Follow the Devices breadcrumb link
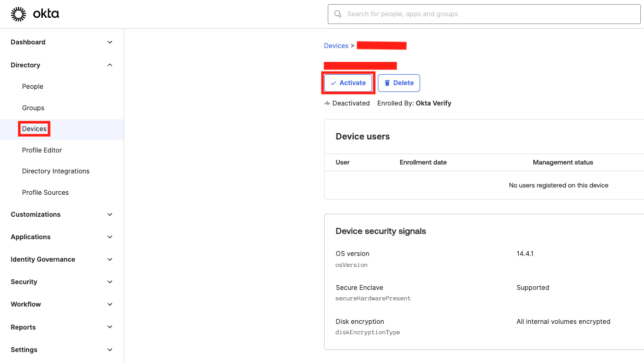The width and height of the screenshot is (644, 363). 336,45
